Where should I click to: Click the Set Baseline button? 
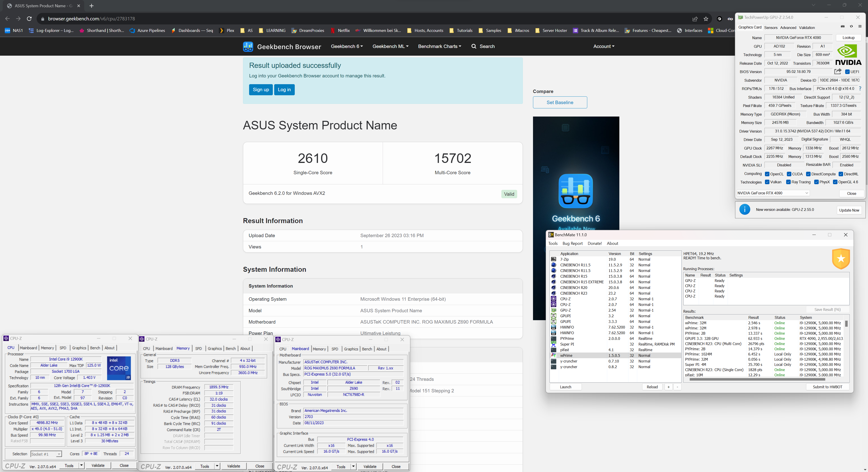click(560, 103)
